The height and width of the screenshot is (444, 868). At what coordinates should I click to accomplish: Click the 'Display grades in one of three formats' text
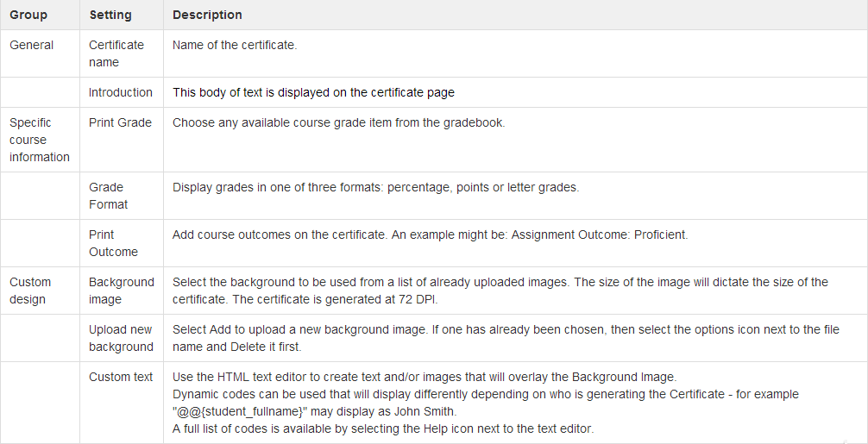[x=375, y=187]
